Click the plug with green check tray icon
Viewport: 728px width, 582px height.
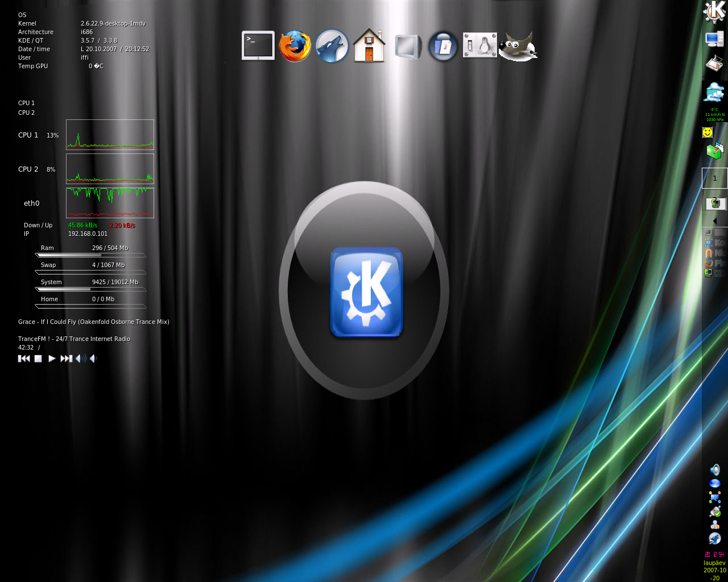pos(715,511)
